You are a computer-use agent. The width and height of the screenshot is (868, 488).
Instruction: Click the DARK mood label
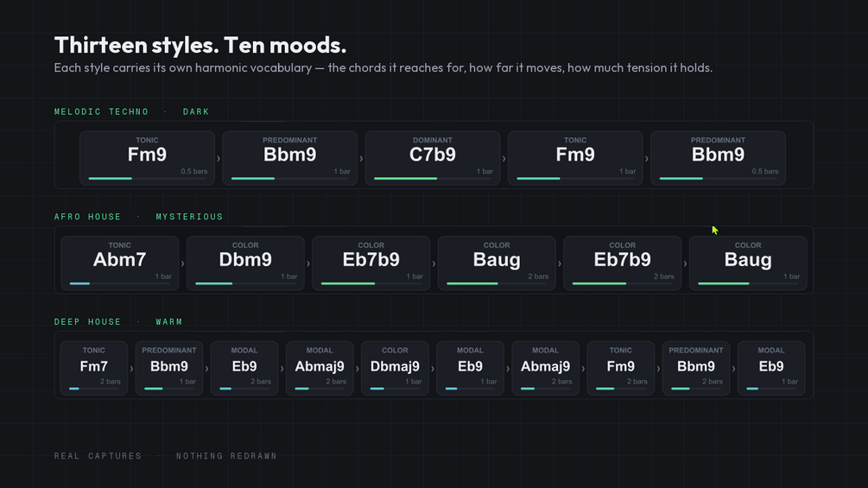point(196,111)
